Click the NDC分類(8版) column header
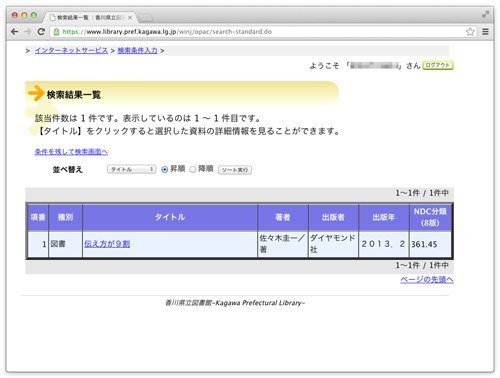This screenshot has width=500, height=378. coord(430,217)
